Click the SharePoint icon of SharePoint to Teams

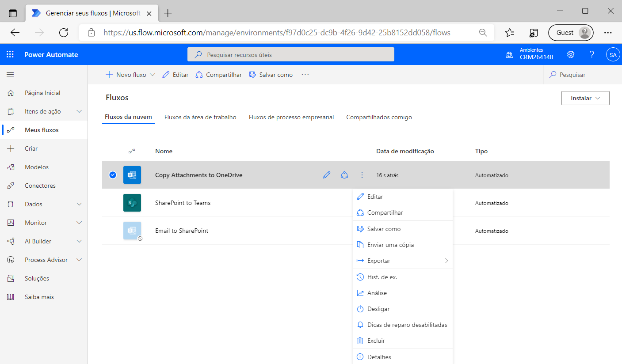click(132, 203)
